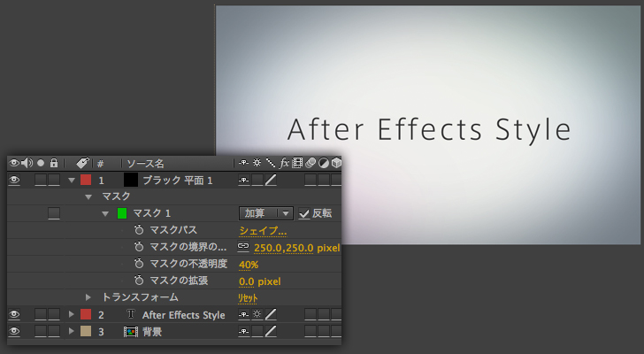Collapse the ブラック 平面 1 layer properties
The width and height of the screenshot is (644, 354).
coord(72,181)
